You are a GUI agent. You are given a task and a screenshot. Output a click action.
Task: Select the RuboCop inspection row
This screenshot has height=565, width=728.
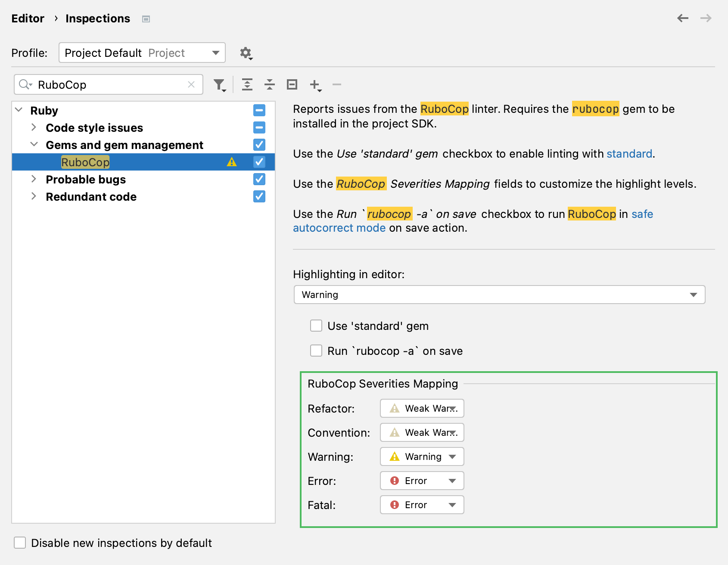tap(143, 162)
